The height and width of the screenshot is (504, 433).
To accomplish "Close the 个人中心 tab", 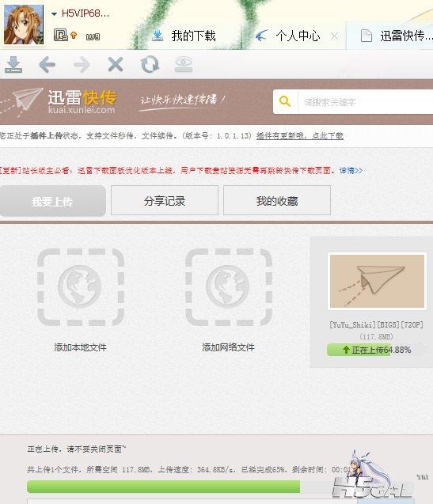I will (x=334, y=36).
